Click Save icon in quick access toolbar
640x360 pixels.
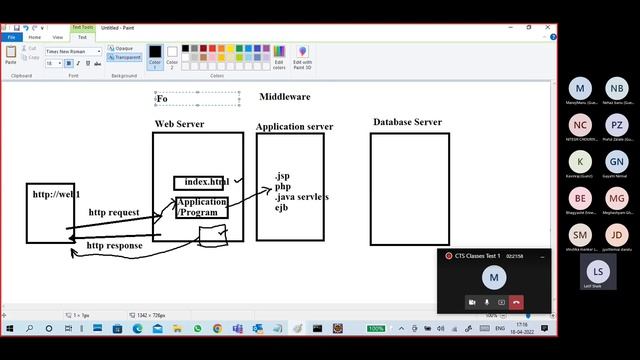pos(17,28)
